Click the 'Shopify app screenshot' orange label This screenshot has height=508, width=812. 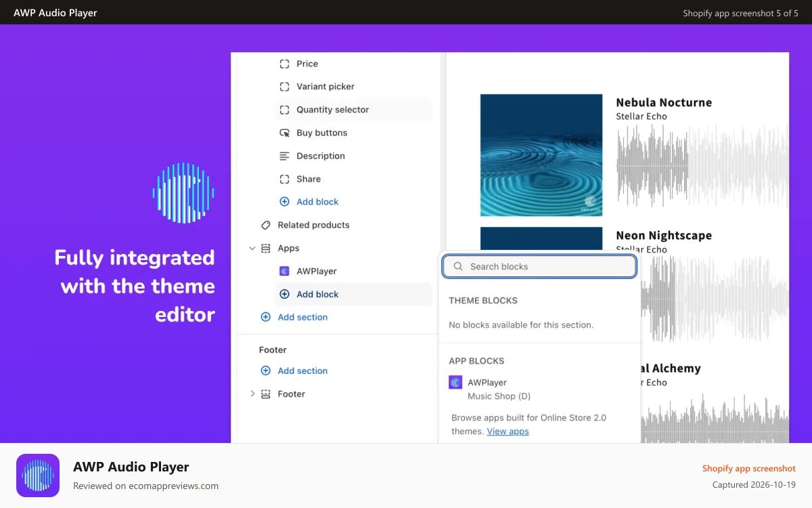coord(749,469)
